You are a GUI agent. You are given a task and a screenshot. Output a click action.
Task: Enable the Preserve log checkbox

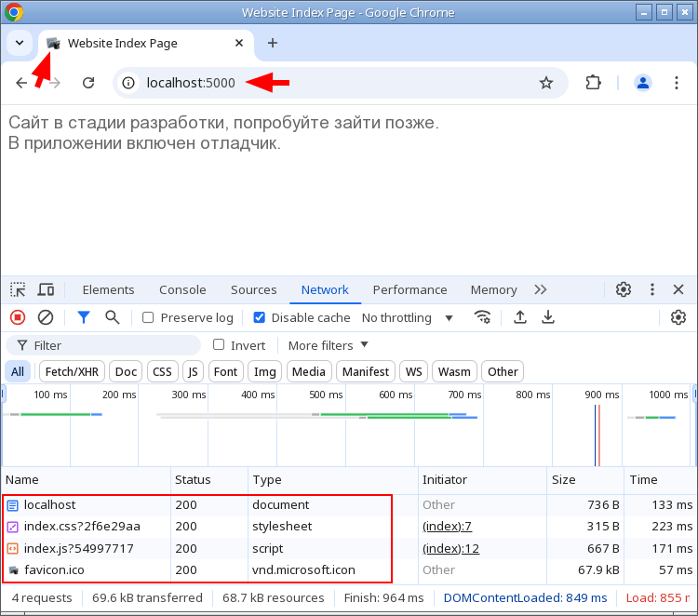148,317
